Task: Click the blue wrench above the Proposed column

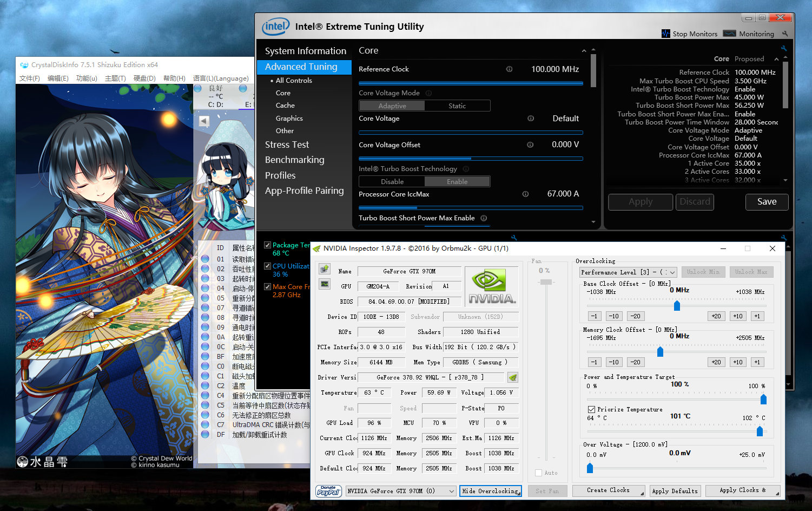Action: point(784,49)
